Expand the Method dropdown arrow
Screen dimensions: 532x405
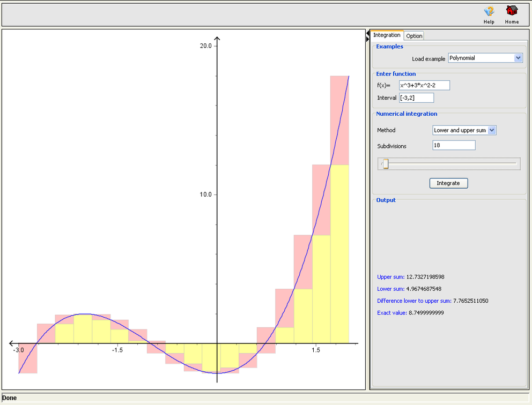pyautogui.click(x=492, y=130)
